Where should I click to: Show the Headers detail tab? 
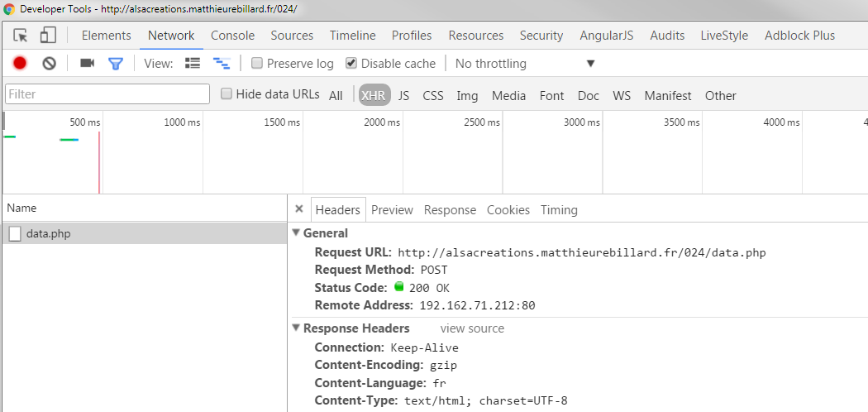point(337,210)
